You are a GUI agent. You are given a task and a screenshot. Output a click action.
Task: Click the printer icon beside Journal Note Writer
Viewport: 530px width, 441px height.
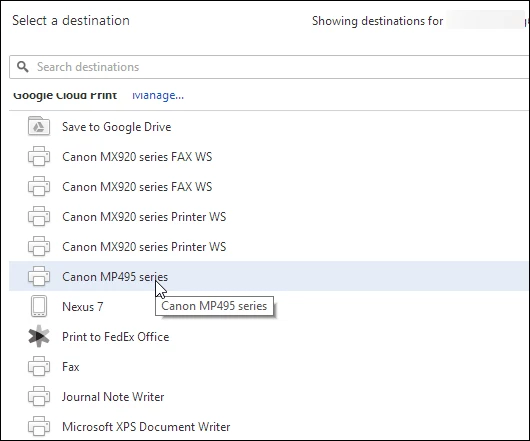click(39, 396)
